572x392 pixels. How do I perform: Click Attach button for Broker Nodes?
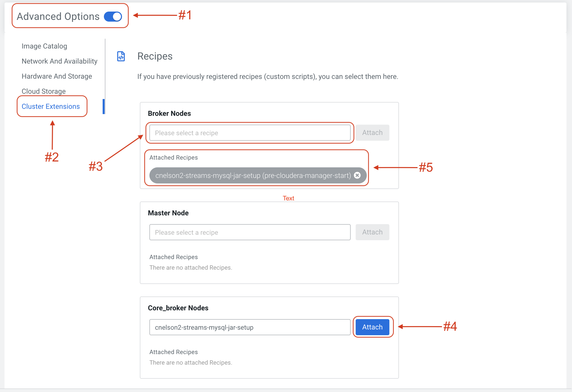pos(372,133)
